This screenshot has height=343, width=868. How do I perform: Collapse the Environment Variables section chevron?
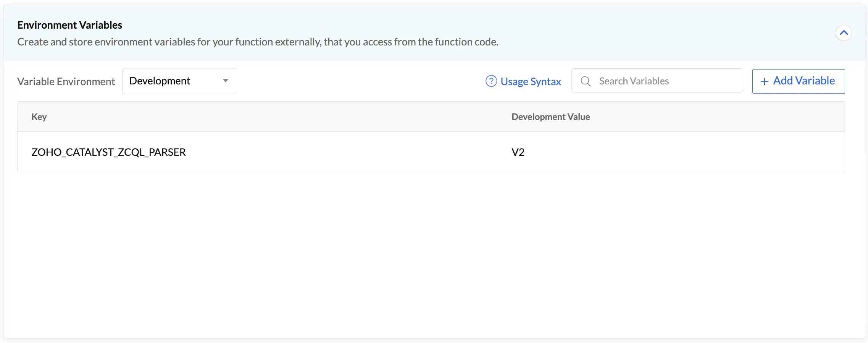tap(844, 33)
